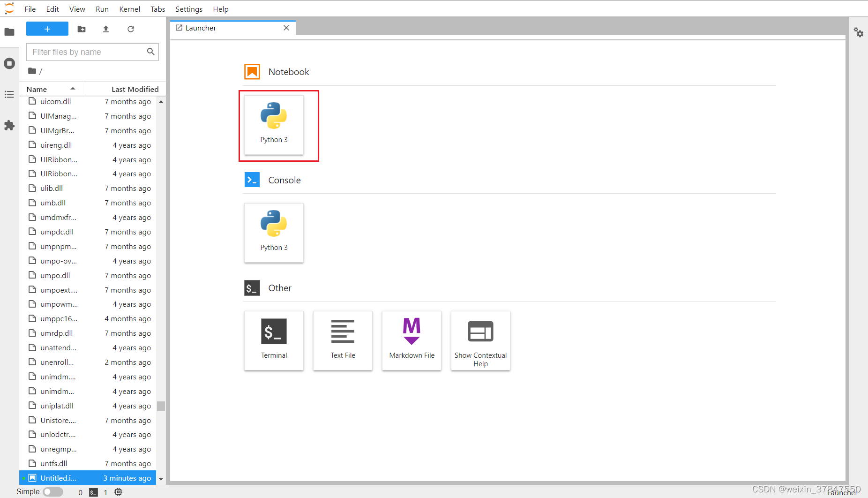Open the Table of Contents sidebar icon
868x498 pixels.
pyautogui.click(x=9, y=95)
